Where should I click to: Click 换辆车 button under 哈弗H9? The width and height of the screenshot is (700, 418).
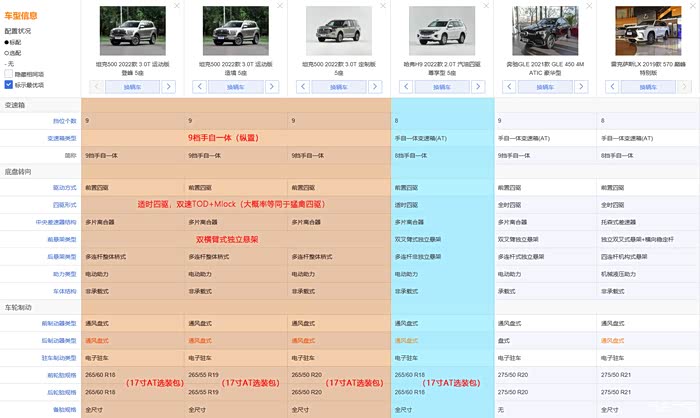click(442, 87)
